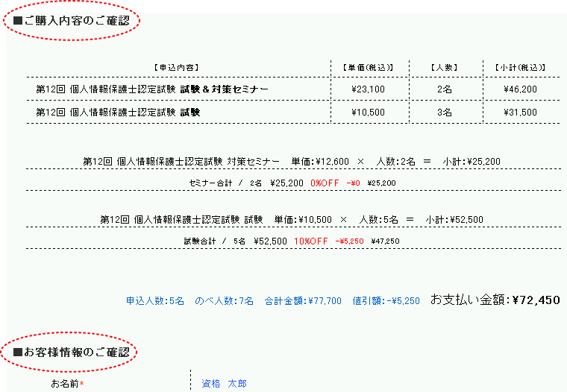Click the 【単価(税込)】 column header
The image size is (567, 392).
point(368,68)
